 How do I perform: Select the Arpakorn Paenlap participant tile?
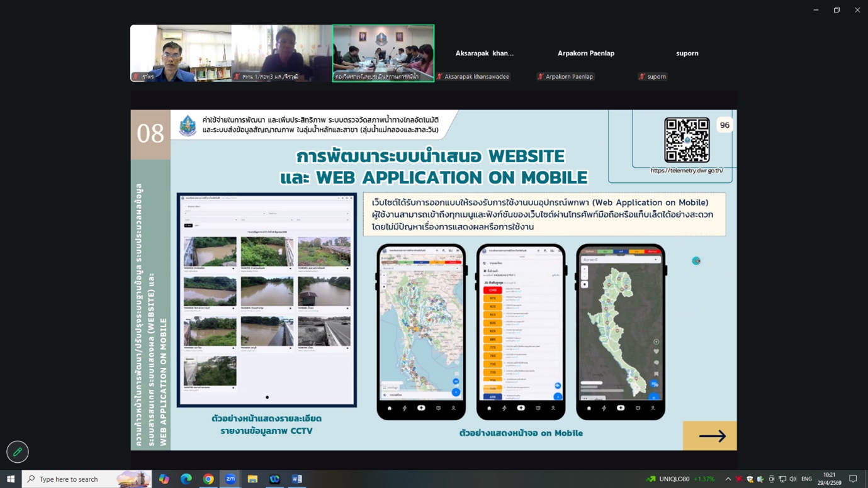pyautogui.click(x=585, y=53)
